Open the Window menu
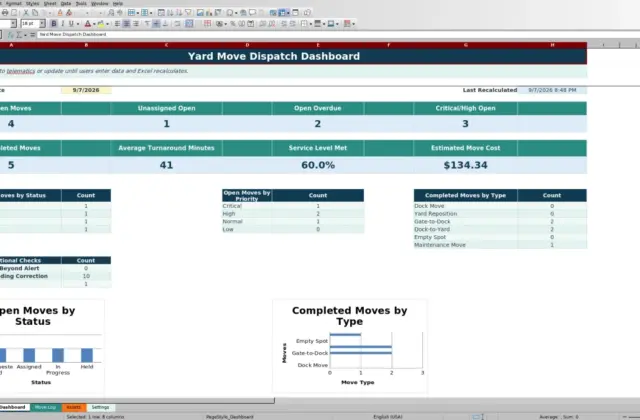Viewport: 640px width, 420px height. pyautogui.click(x=100, y=3)
